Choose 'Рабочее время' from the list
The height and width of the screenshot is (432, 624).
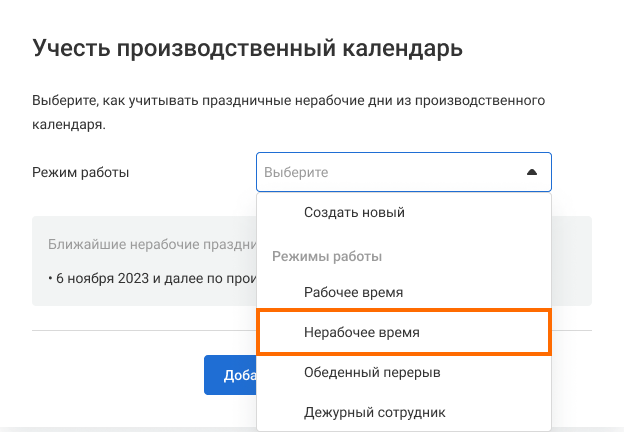pos(353,292)
